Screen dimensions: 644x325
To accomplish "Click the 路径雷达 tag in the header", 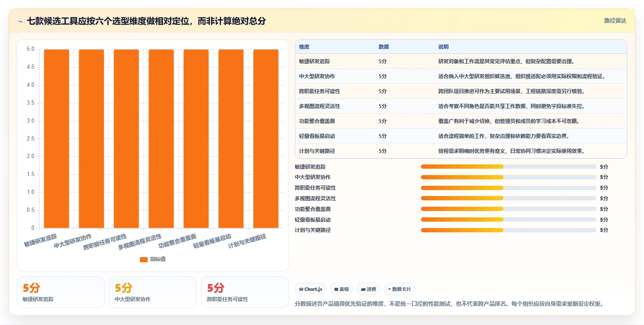I will pos(615,20).
